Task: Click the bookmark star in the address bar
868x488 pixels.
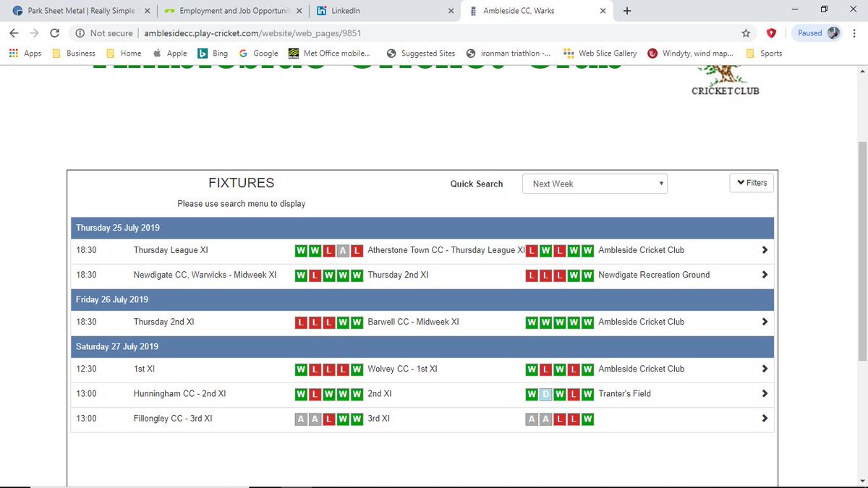Action: pyautogui.click(x=746, y=33)
